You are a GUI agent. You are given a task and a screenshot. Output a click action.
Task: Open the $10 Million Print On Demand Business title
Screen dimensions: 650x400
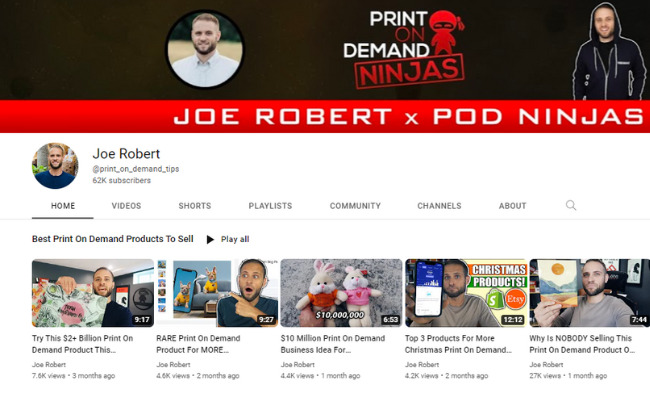point(333,344)
